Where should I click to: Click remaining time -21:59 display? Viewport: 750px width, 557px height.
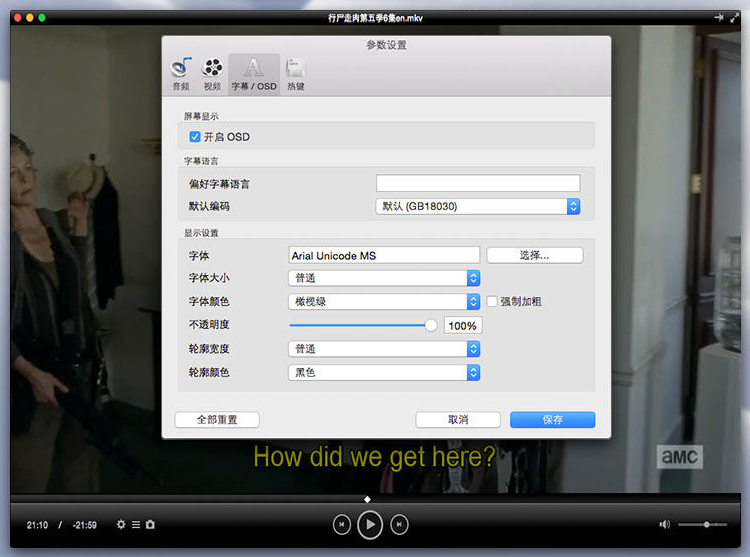(85, 525)
